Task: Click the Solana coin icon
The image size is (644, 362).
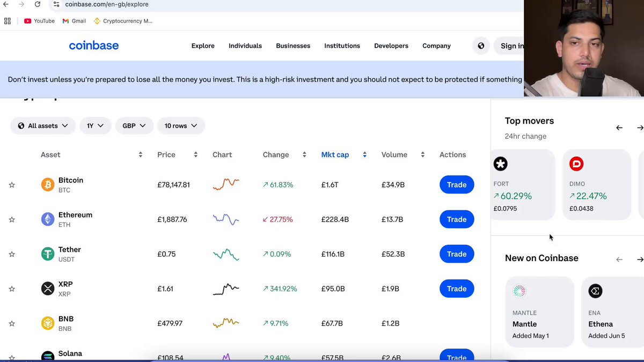Action: [48, 357]
